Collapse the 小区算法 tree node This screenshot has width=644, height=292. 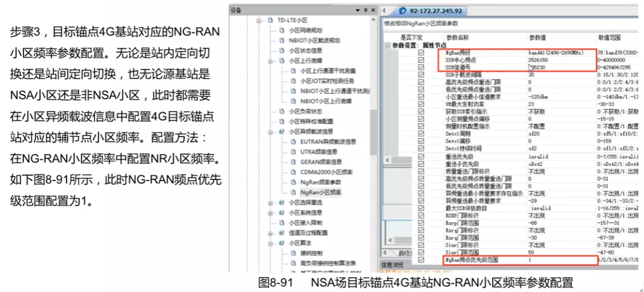271,243
